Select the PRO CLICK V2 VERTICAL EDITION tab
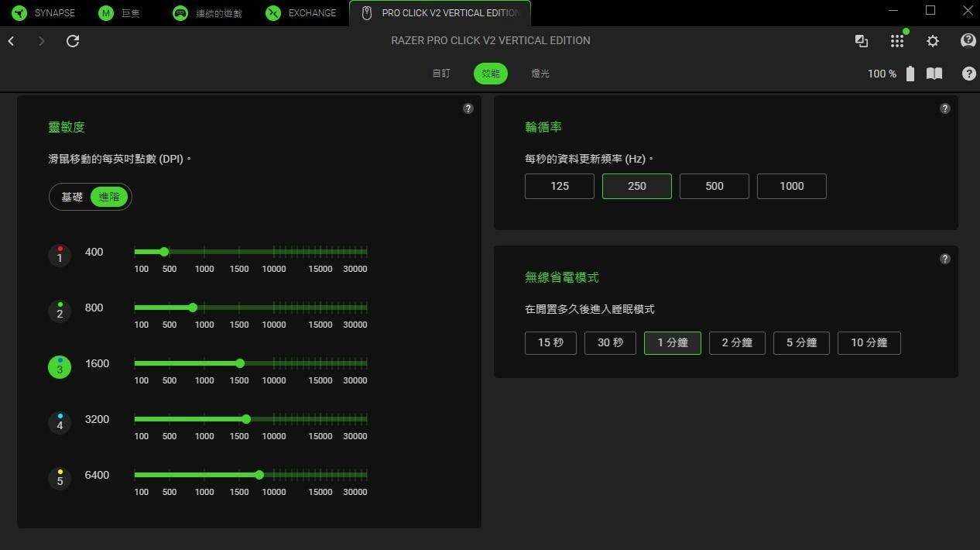980x550 pixels. pos(440,13)
